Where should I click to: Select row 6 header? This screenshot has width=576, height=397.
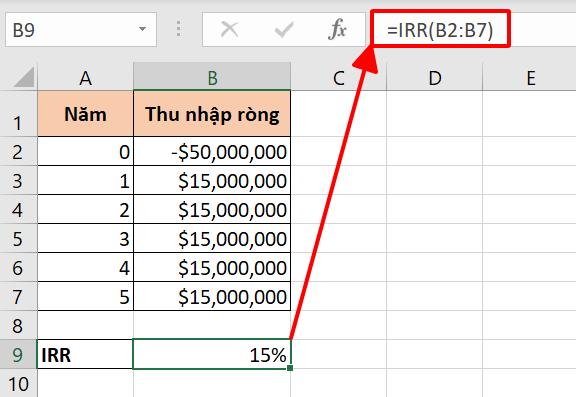[x=18, y=267]
